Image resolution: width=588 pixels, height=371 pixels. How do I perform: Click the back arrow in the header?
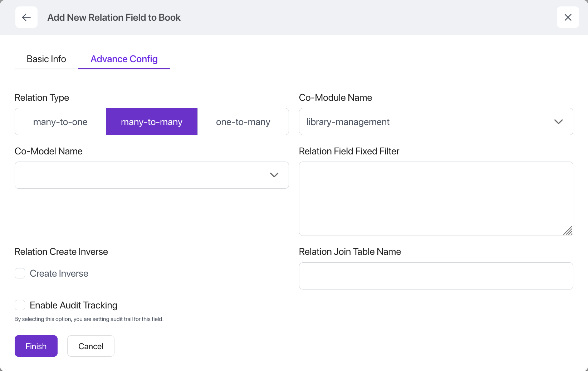pos(26,17)
